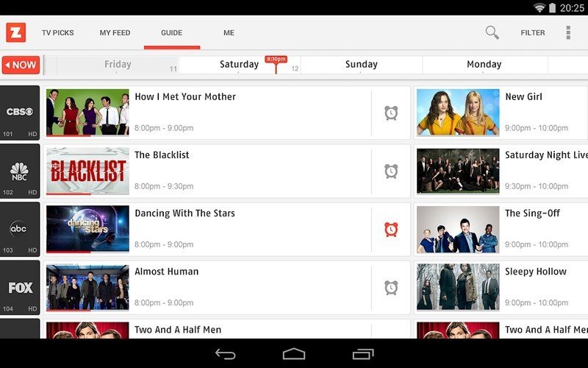Image resolution: width=588 pixels, height=368 pixels.
Task: Open Dancing With The Stars title
Action: [184, 213]
